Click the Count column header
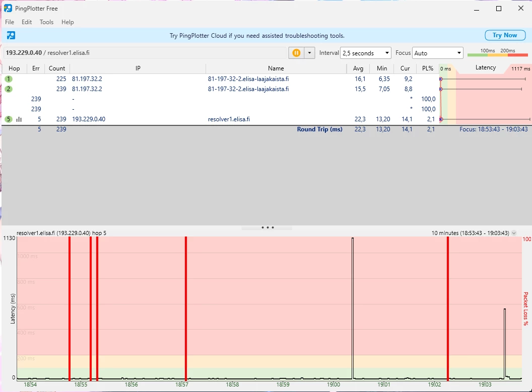532x392 pixels. pos(57,68)
